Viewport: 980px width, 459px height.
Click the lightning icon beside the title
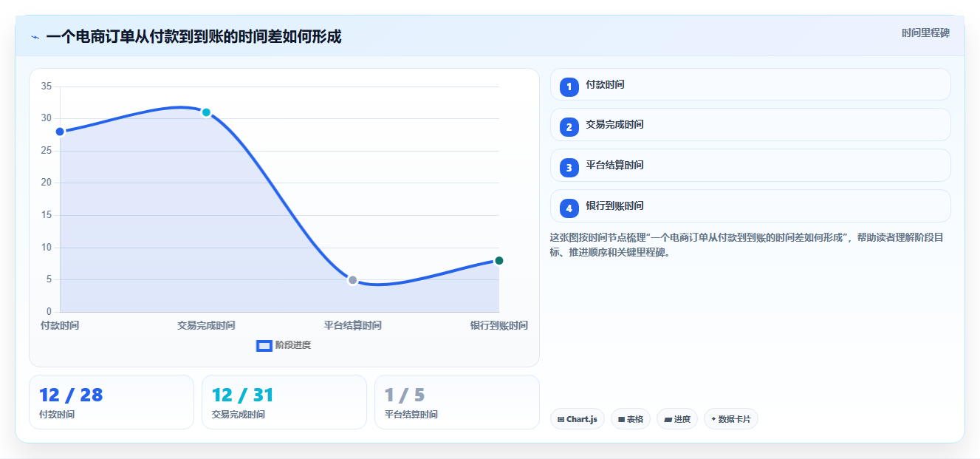35,37
